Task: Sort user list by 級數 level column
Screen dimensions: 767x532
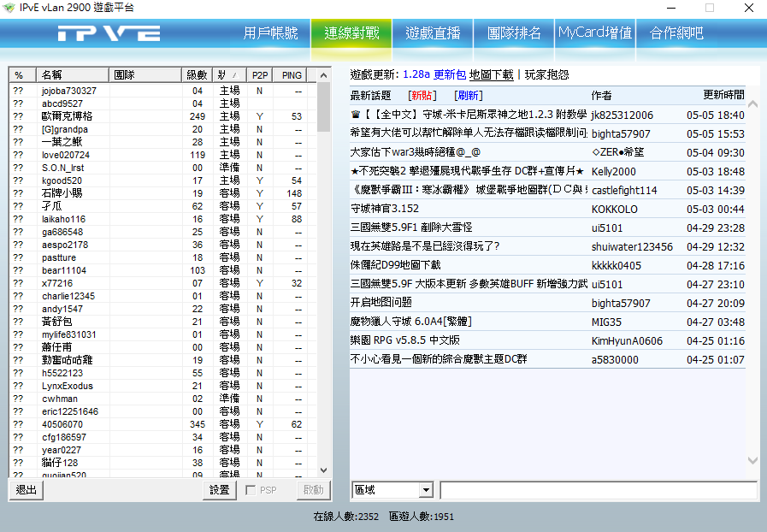Action: click(197, 75)
